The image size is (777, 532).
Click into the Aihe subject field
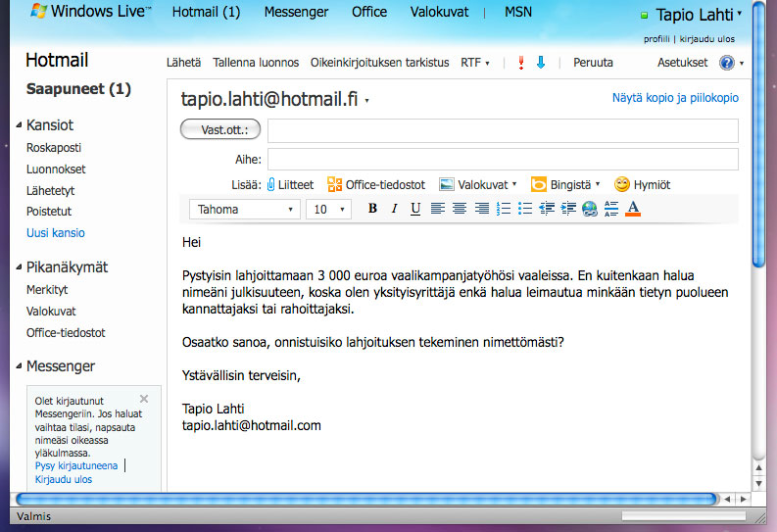[503, 160]
